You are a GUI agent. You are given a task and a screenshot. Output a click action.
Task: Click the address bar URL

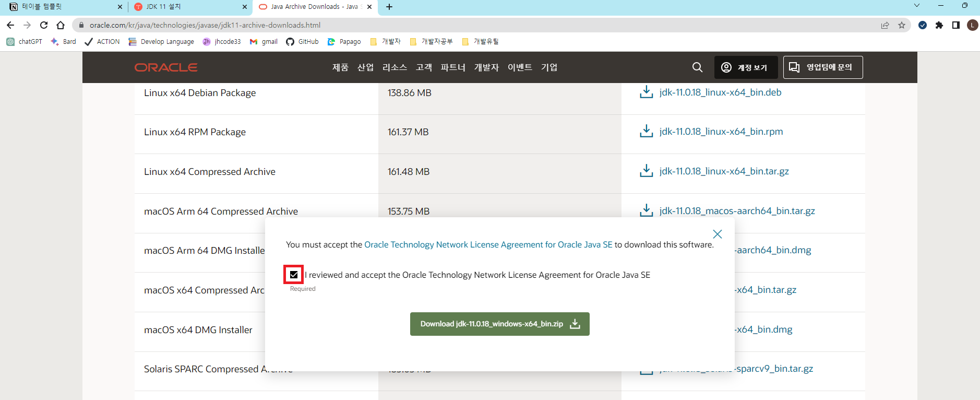click(x=205, y=25)
